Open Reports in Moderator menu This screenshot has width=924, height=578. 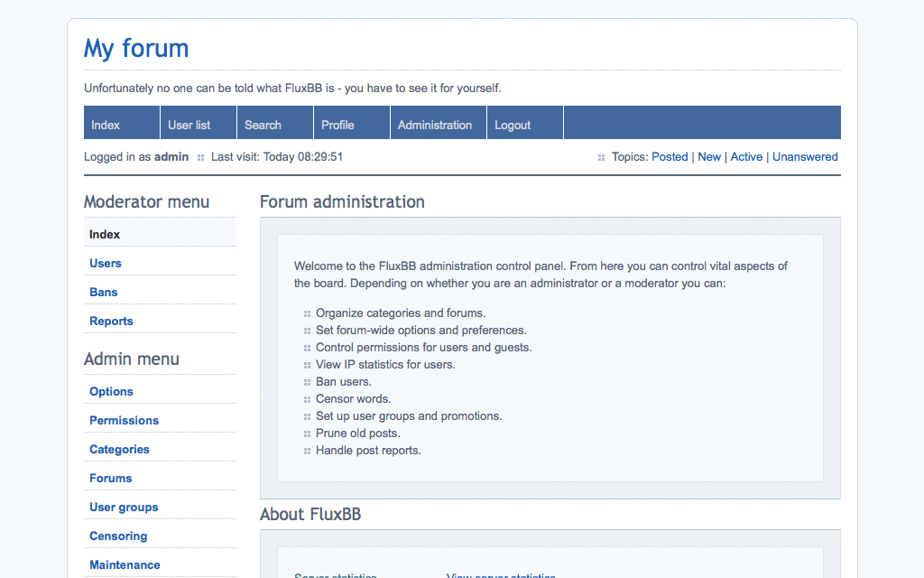click(x=111, y=321)
